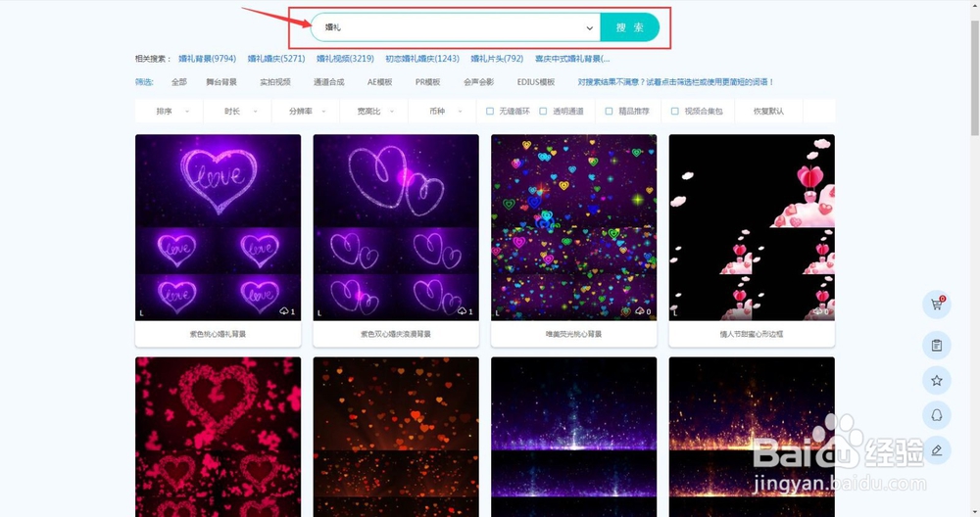Click download cloud icon on 紫色桃心婚礼背景 thumbnail
The width and height of the screenshot is (980, 517).
pyautogui.click(x=284, y=311)
